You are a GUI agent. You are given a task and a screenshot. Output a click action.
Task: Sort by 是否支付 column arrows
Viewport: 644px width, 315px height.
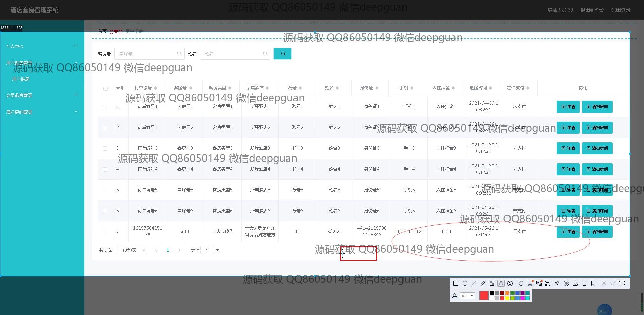click(x=528, y=88)
